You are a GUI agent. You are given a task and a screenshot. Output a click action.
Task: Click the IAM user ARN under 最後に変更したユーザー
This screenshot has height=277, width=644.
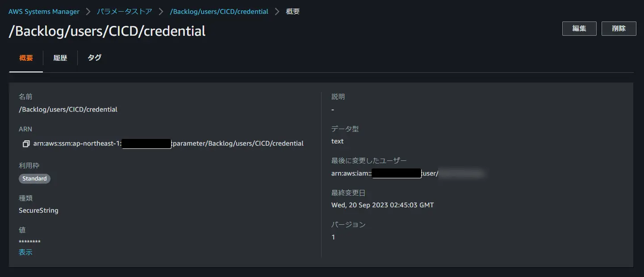click(408, 173)
